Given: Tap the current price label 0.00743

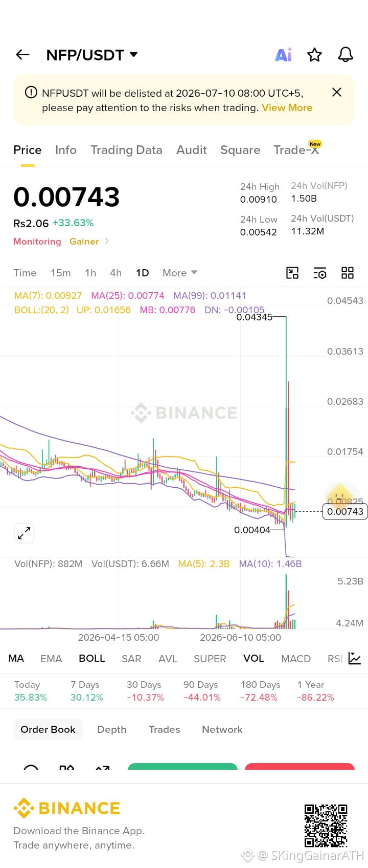Looking at the screenshot, I should 345,511.
